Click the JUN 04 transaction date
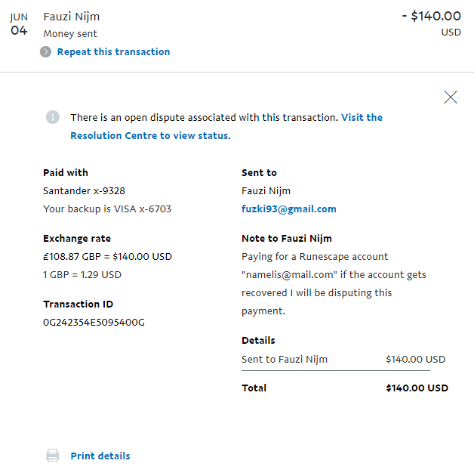Screen dimensions: 474x476 tap(19, 24)
